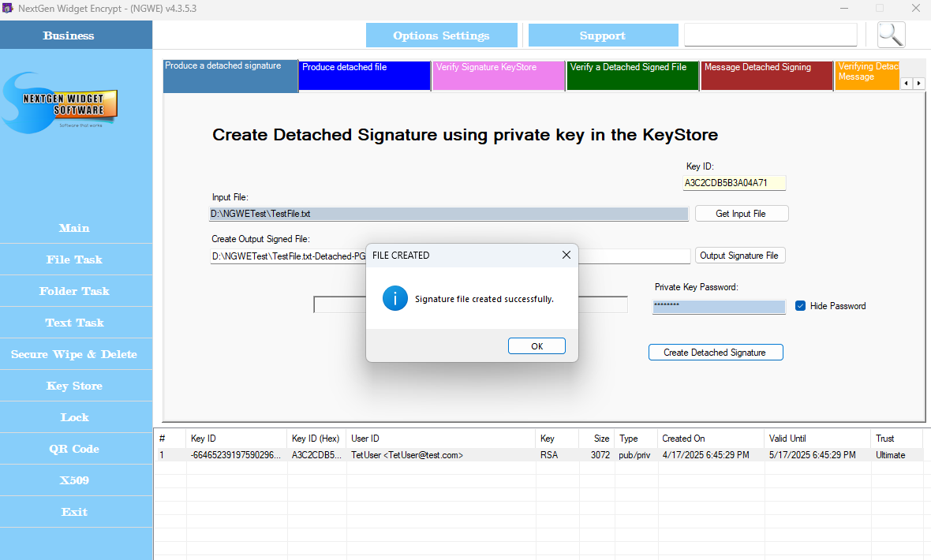Open the Main sidebar menu
The image size is (931, 560).
click(76, 228)
